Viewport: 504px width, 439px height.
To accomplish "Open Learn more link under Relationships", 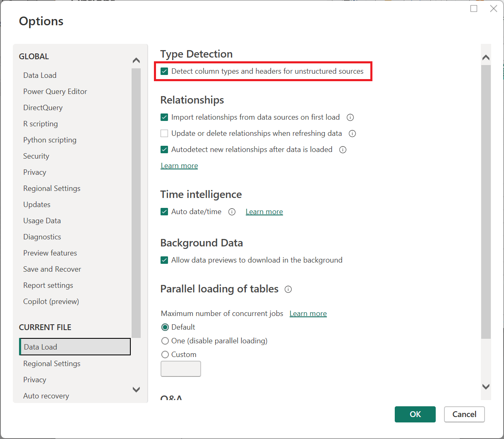I will point(179,166).
